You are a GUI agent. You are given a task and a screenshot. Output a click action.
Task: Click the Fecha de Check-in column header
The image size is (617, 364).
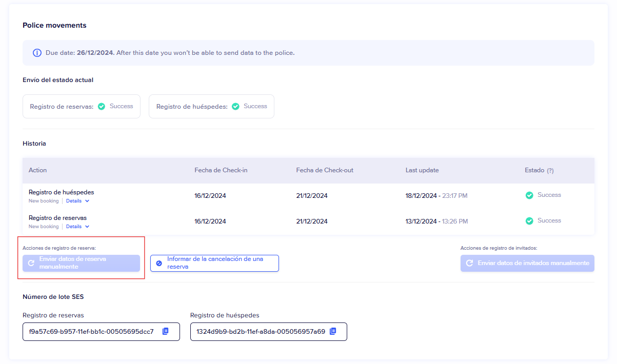(x=221, y=170)
